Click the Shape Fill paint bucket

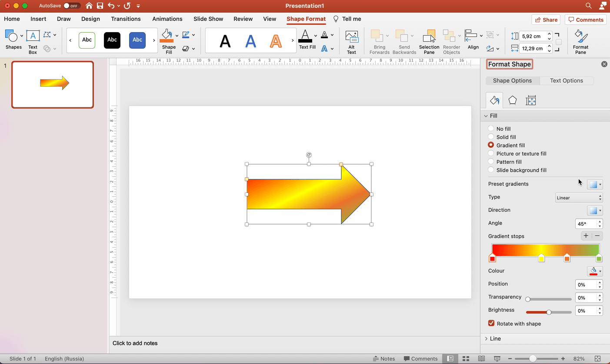[167, 36]
